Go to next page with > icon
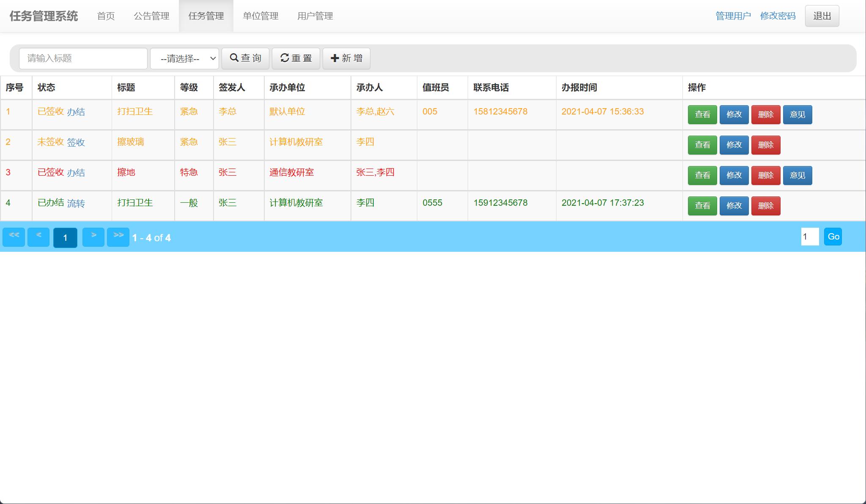This screenshot has width=866, height=504. (93, 237)
